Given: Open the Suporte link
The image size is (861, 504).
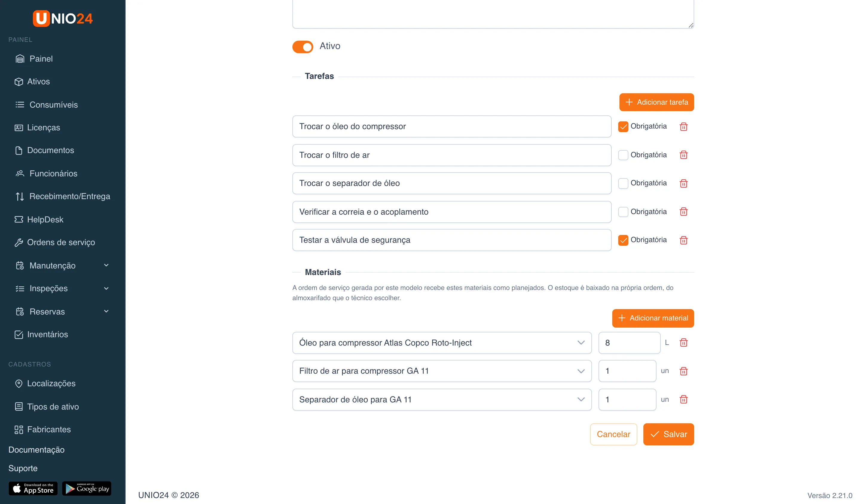Looking at the screenshot, I should tap(23, 468).
